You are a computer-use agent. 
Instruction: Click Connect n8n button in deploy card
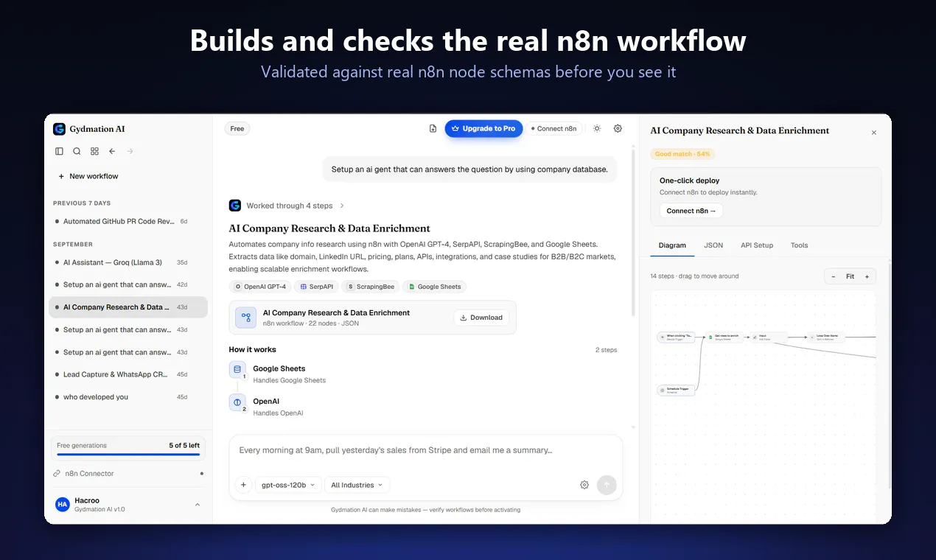pyautogui.click(x=691, y=211)
